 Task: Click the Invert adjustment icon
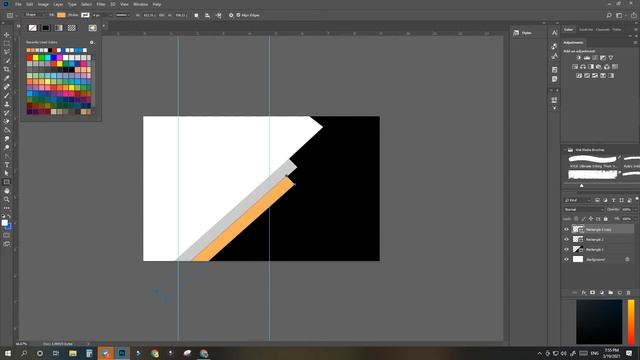579,76
